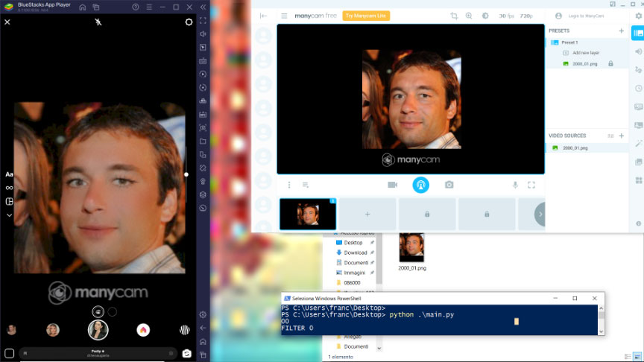Toggle the ManyCam microphone mute

(514, 185)
